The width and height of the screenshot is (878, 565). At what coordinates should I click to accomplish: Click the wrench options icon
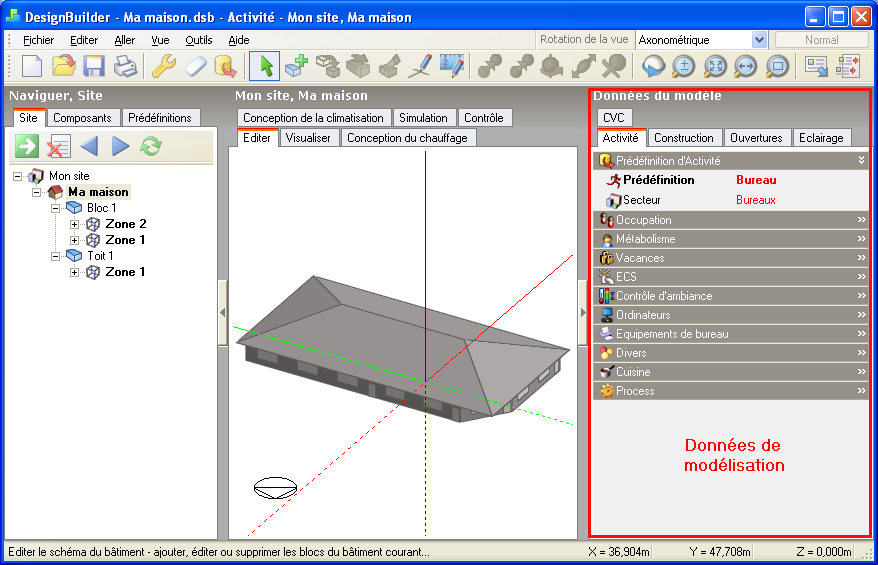tap(163, 66)
